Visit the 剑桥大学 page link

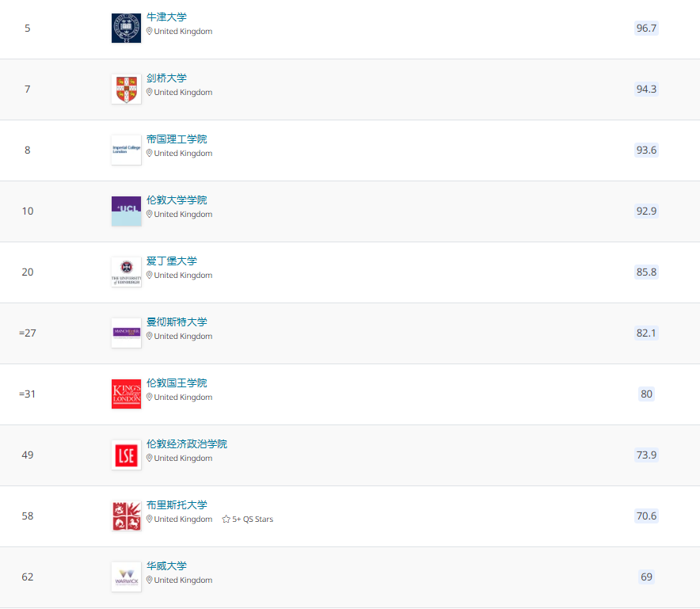click(166, 78)
